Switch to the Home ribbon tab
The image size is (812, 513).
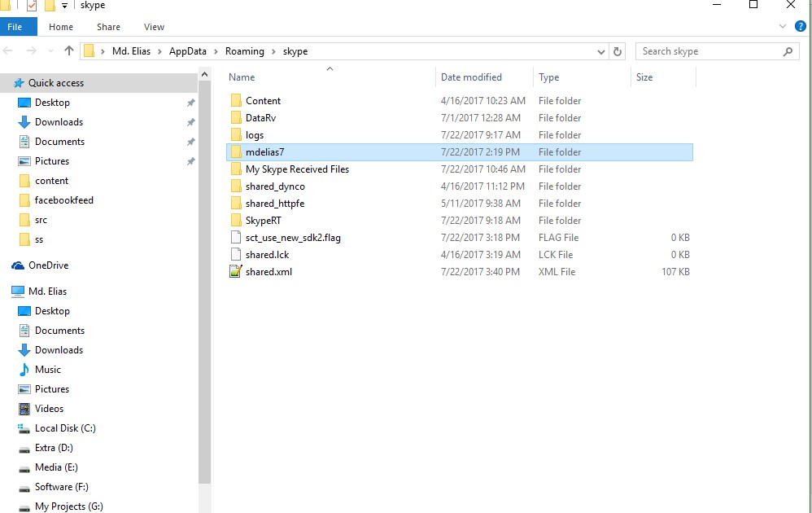pyautogui.click(x=61, y=27)
